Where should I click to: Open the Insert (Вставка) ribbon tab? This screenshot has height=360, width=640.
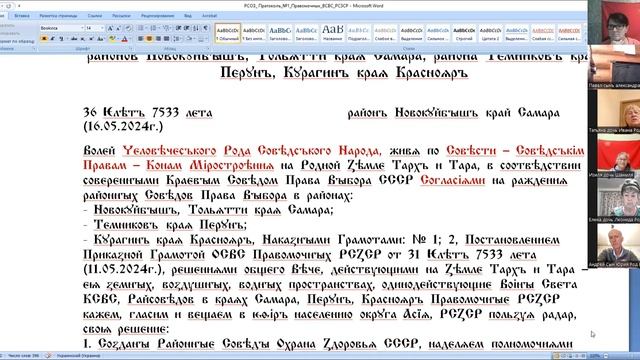click(22, 16)
